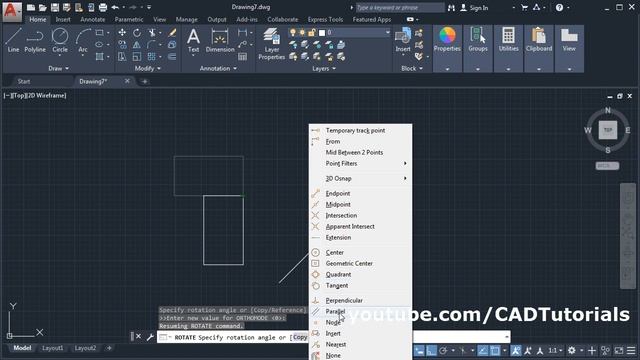Toggle Clean Screen in status bar
This screenshot has width=640, height=360.
coord(619,350)
